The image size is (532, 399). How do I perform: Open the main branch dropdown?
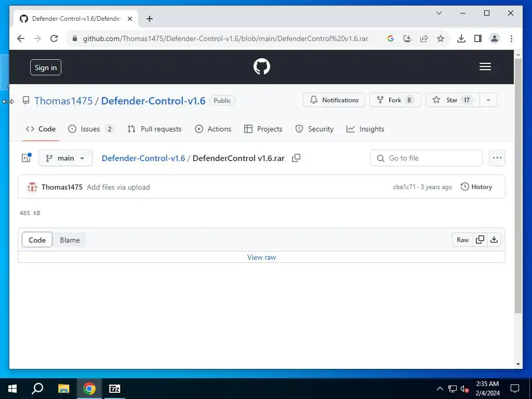65,158
